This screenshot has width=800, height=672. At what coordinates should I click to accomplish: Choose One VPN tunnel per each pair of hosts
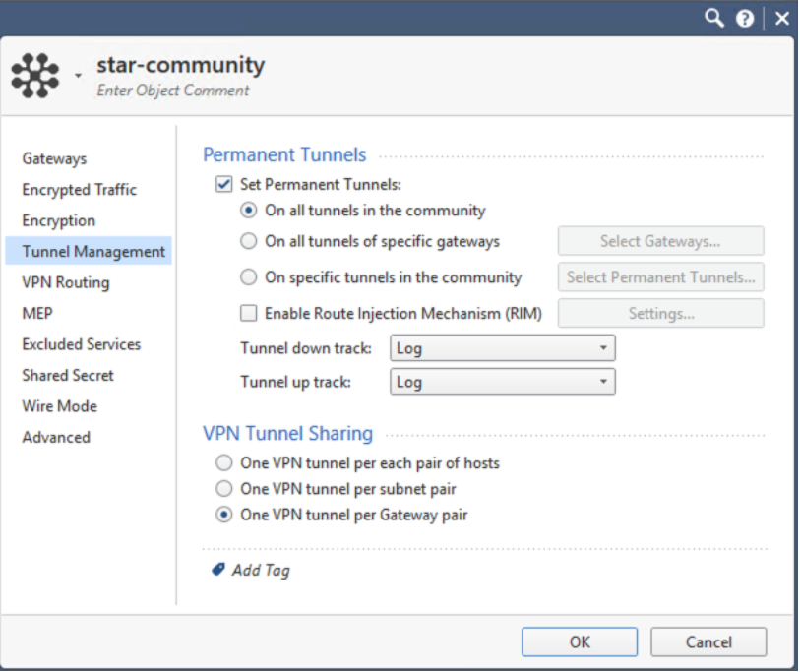tap(224, 462)
